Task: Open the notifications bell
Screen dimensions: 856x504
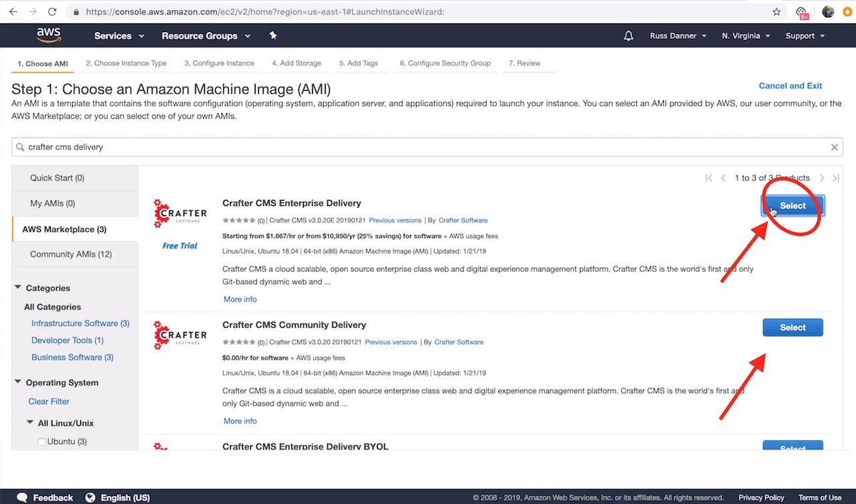Action: pyautogui.click(x=629, y=36)
